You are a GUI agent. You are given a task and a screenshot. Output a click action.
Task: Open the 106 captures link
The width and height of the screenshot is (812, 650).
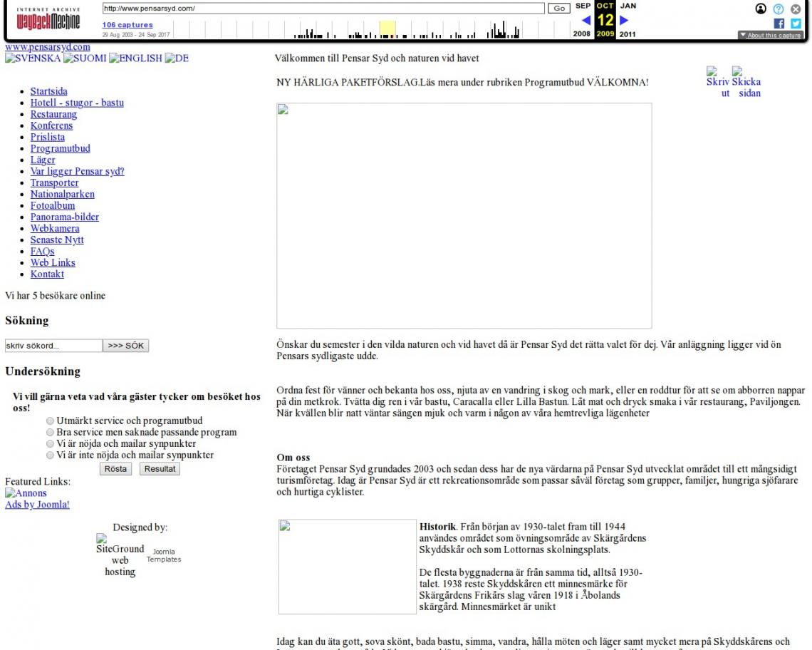pos(127,24)
